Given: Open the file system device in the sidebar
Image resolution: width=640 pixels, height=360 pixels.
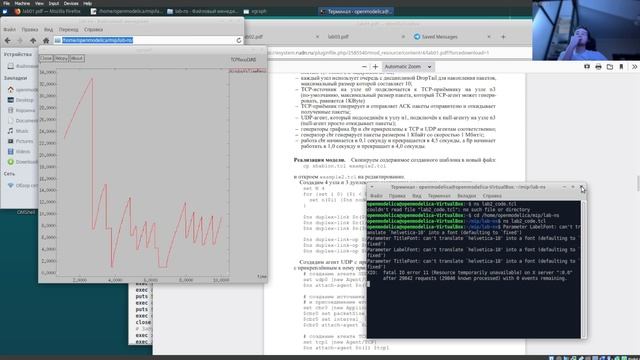Looking at the screenshot, I should tap(22, 66).
